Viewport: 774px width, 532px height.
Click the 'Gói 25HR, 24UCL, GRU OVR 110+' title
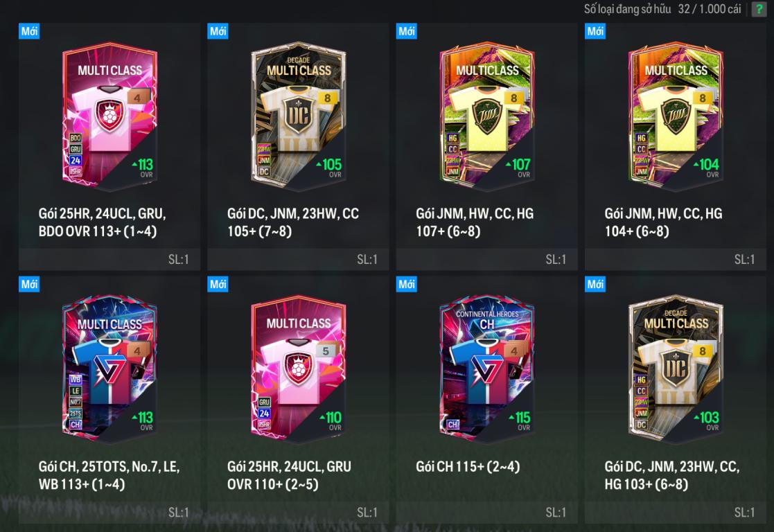click(289, 475)
